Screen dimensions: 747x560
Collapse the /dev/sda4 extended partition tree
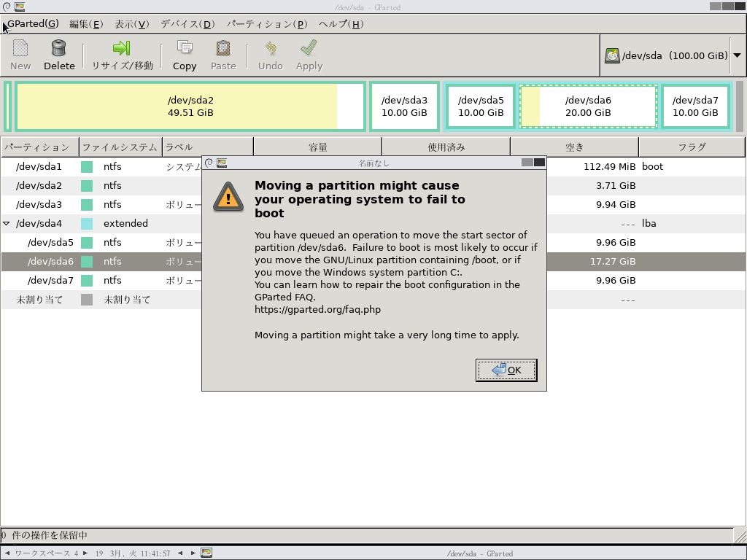7,223
